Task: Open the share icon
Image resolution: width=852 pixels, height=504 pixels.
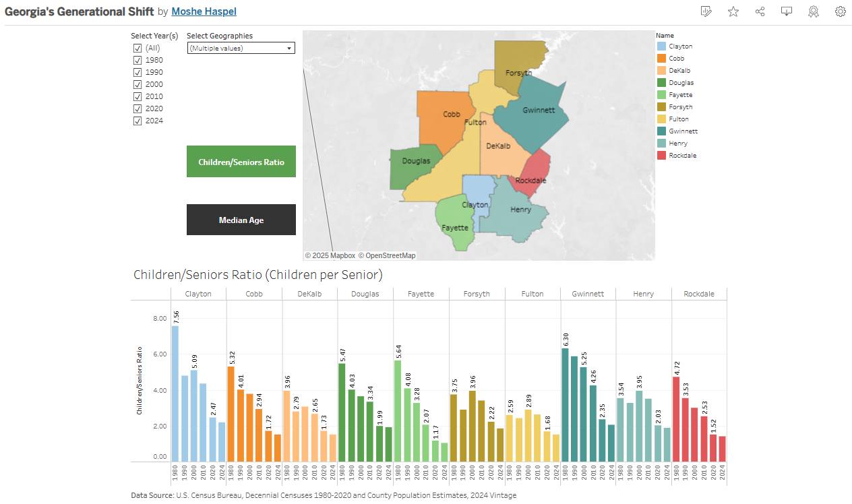Action: pyautogui.click(x=760, y=11)
